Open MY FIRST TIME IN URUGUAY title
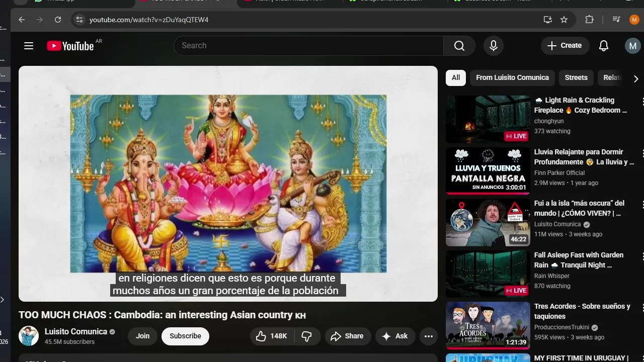 coord(581,358)
